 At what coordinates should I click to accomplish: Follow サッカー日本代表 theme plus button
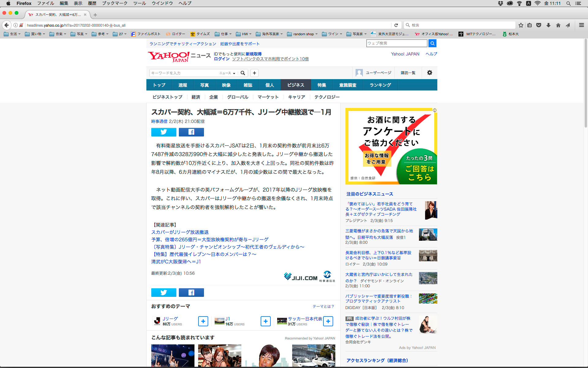click(x=328, y=321)
